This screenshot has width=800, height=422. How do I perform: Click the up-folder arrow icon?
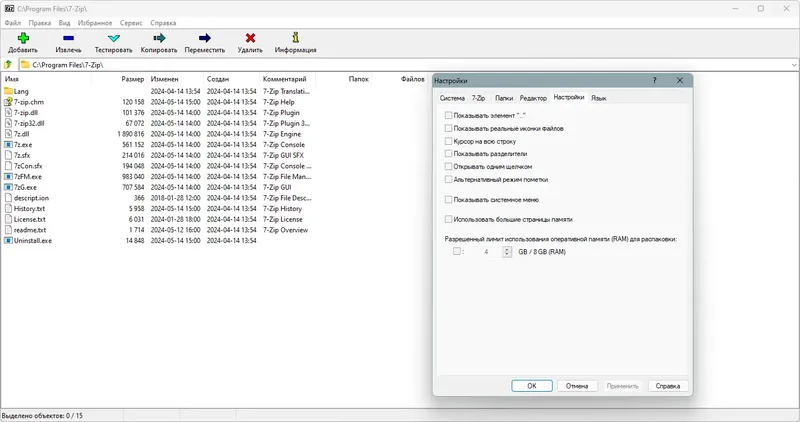point(8,65)
